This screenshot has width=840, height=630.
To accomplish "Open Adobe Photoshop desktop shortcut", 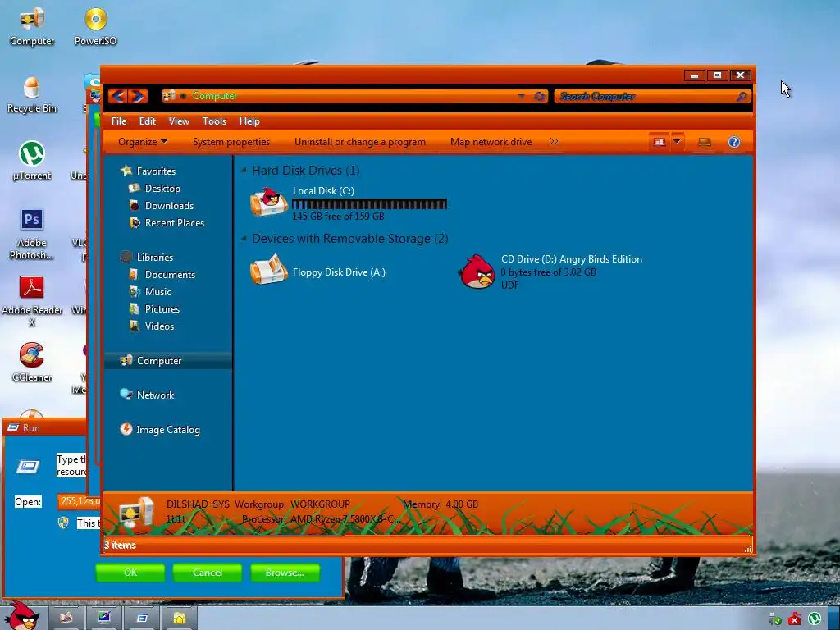I will pyautogui.click(x=32, y=234).
